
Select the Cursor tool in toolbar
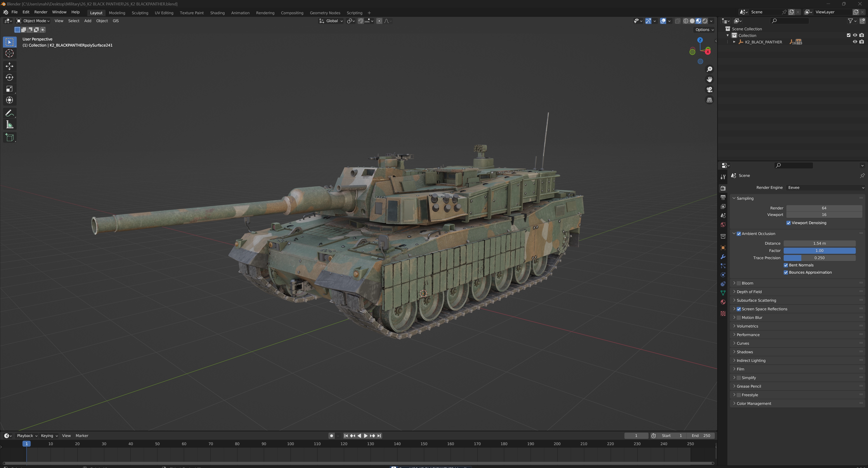point(9,53)
